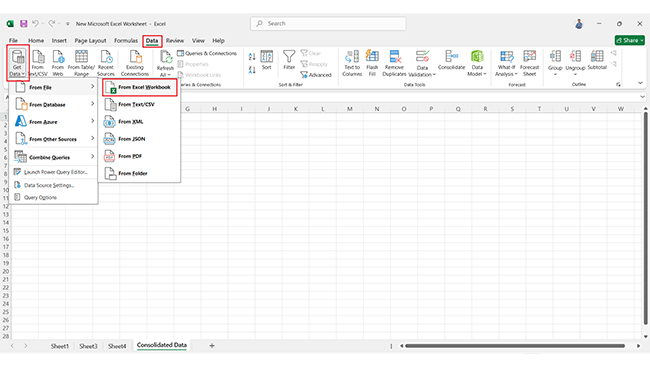Click the Refresh All icon

click(165, 63)
